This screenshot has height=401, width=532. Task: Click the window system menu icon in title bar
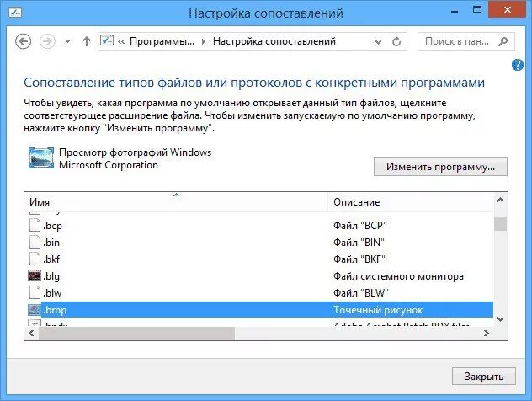(x=15, y=13)
